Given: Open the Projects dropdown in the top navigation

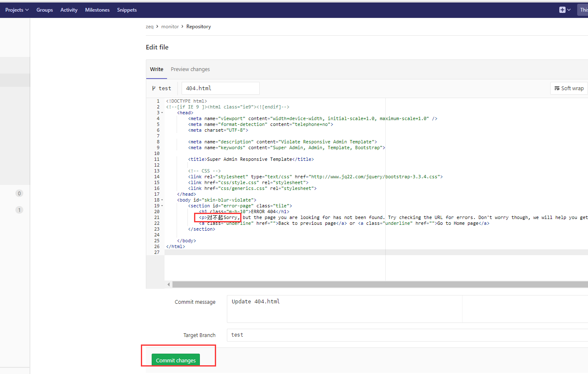Looking at the screenshot, I should tap(17, 10).
